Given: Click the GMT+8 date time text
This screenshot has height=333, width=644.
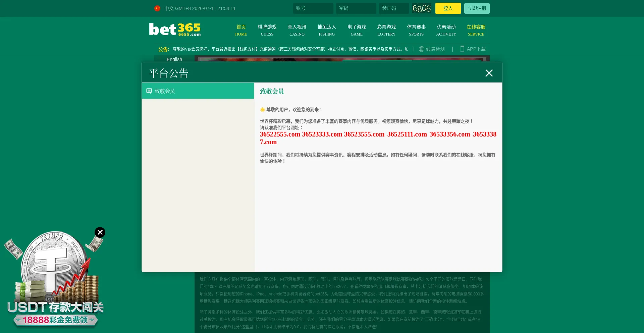Looking at the screenshot, I should coord(205,8).
